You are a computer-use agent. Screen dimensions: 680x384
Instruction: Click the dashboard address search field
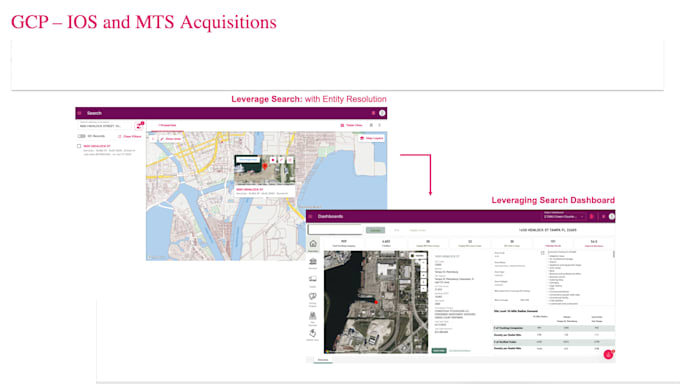[x=335, y=230]
